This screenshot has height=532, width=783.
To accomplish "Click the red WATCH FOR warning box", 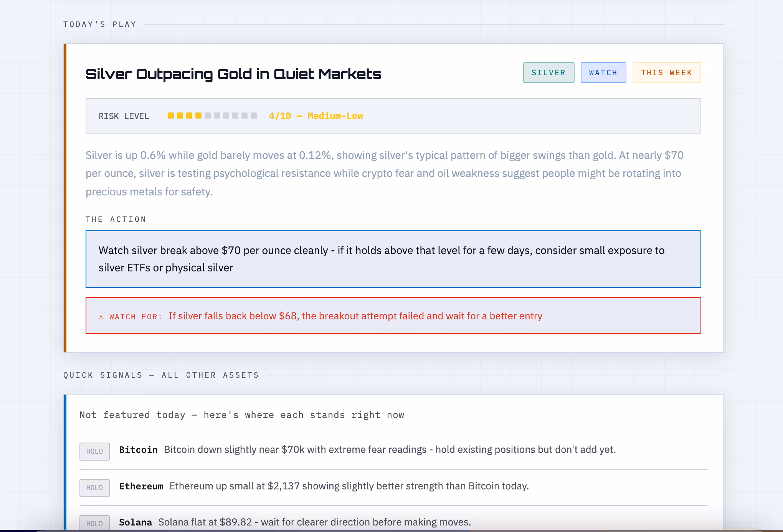I will [393, 316].
